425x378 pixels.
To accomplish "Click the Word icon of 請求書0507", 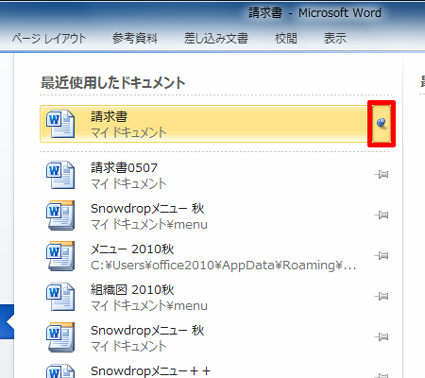I will (x=60, y=175).
